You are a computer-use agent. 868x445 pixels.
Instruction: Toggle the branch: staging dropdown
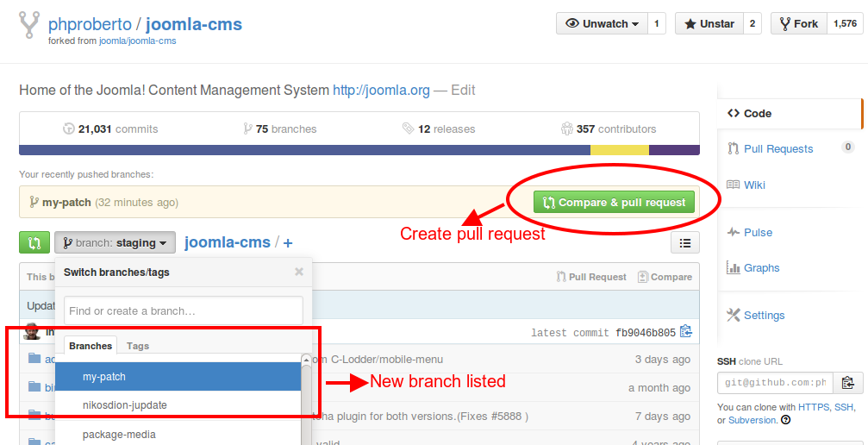click(x=116, y=242)
